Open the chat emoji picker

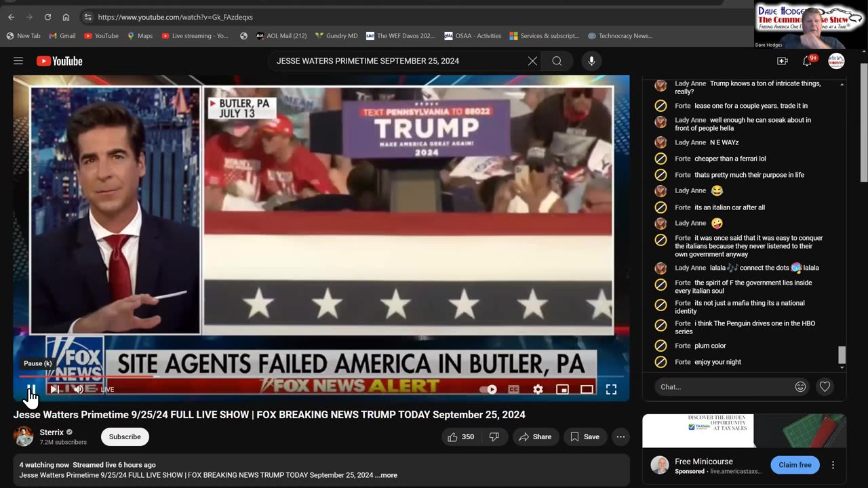coord(800,387)
